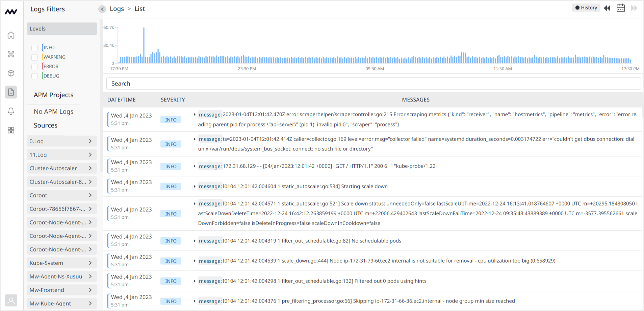Open the Home dashboard from the sidebar
The image size is (644, 311).
[11, 35]
